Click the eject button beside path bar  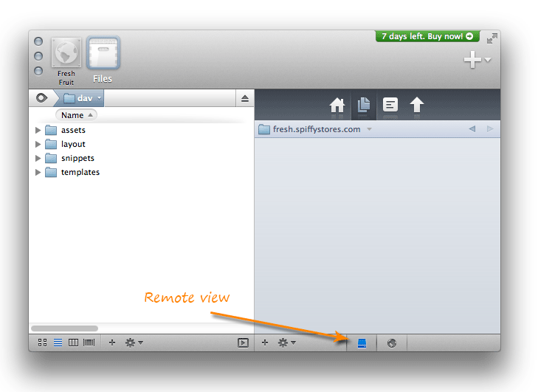[x=245, y=98]
